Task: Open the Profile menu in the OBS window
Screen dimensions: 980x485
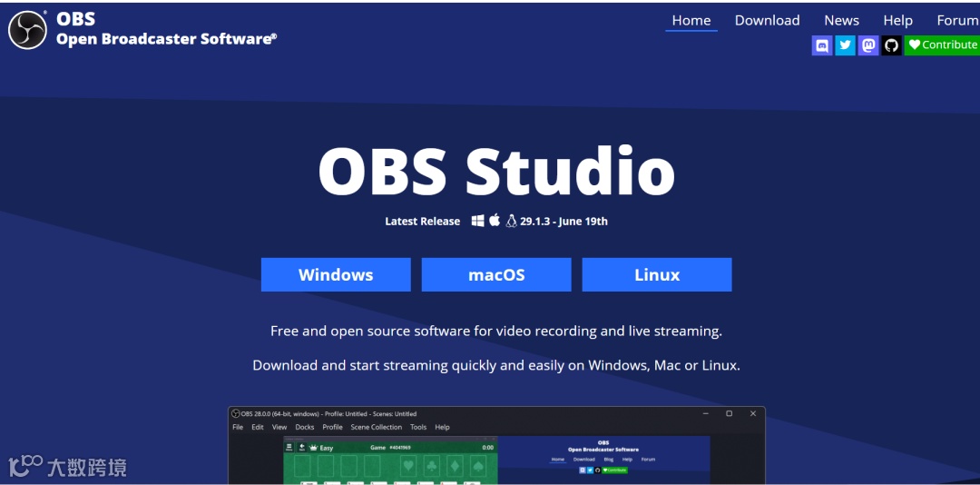Action: click(x=332, y=428)
